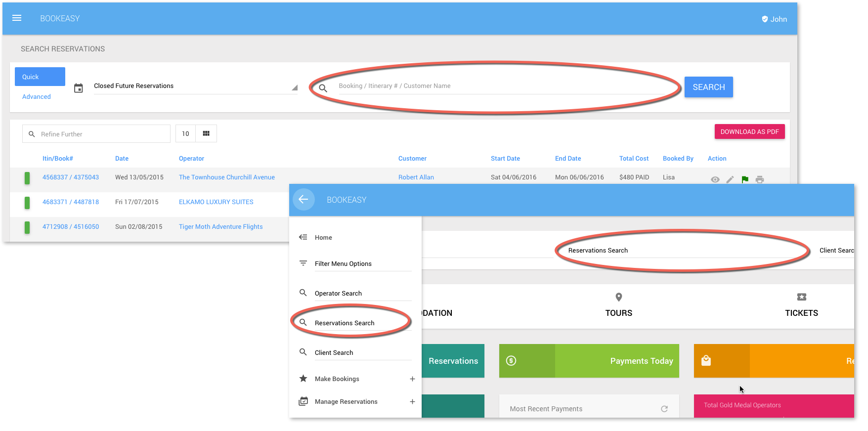
Task: Click the print icon for Robert Allan booking
Action: click(x=760, y=179)
